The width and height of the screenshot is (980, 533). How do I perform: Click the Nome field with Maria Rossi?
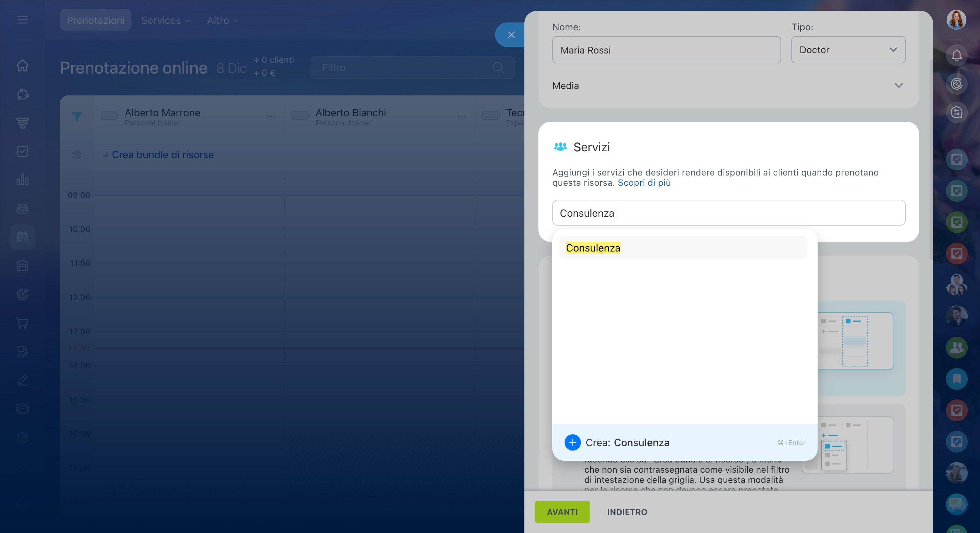[x=666, y=50]
